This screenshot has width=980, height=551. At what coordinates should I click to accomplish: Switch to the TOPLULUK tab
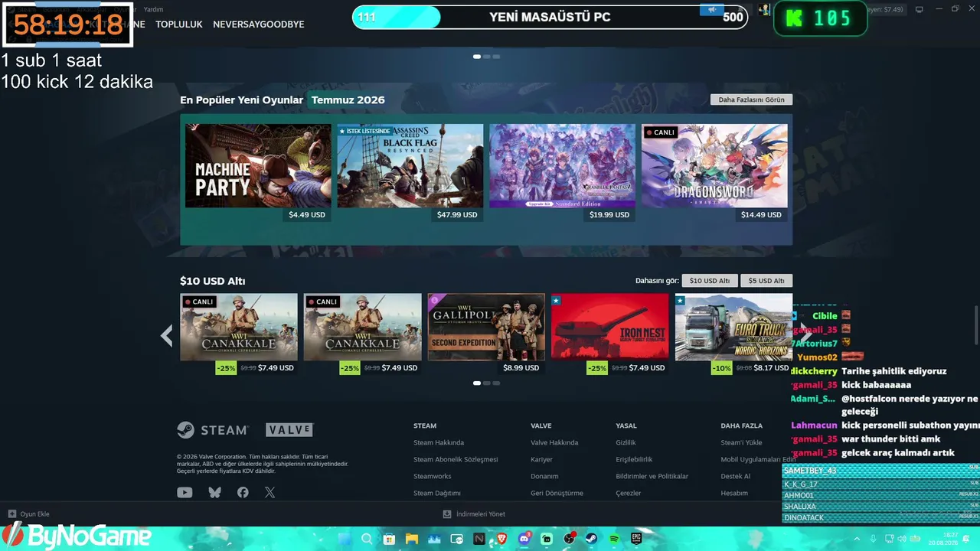[x=179, y=24]
